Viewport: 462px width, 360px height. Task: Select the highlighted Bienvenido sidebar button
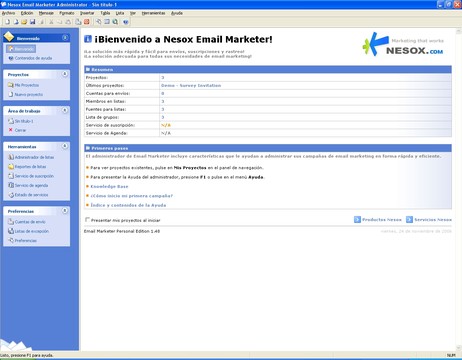click(21, 49)
